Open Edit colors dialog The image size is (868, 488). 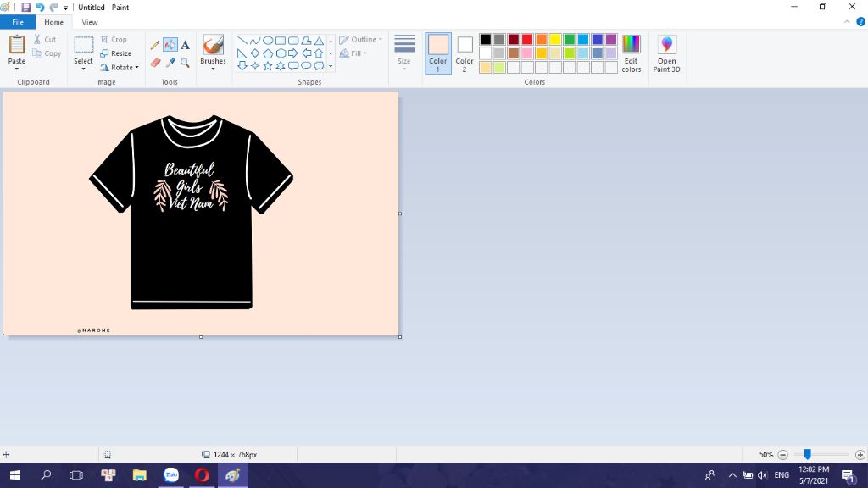pos(631,53)
